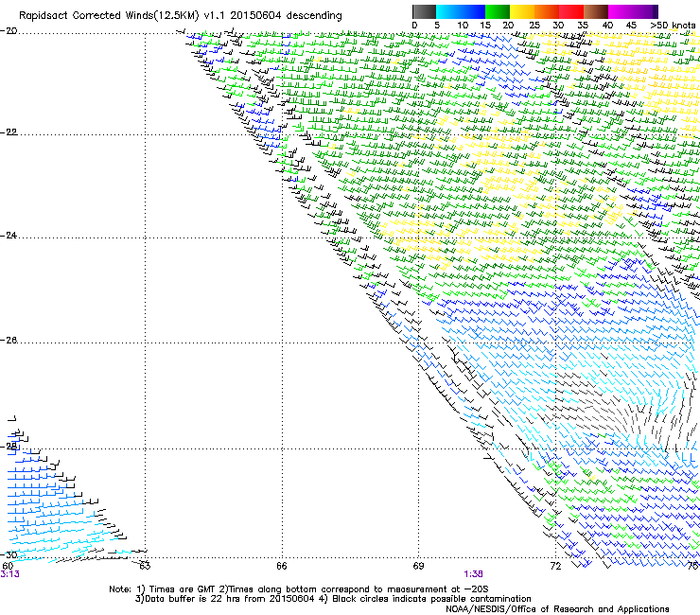Click the longitude label 69
This screenshot has height=615, width=700.
click(x=418, y=566)
